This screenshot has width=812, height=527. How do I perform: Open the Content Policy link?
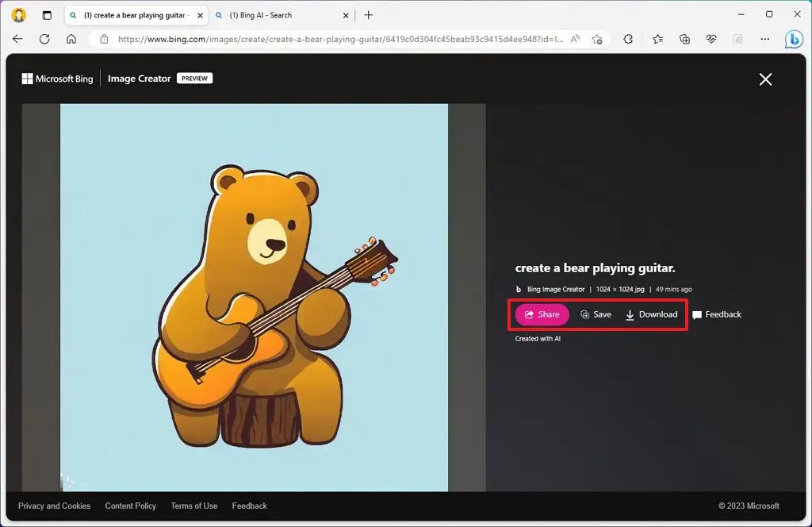pos(131,506)
